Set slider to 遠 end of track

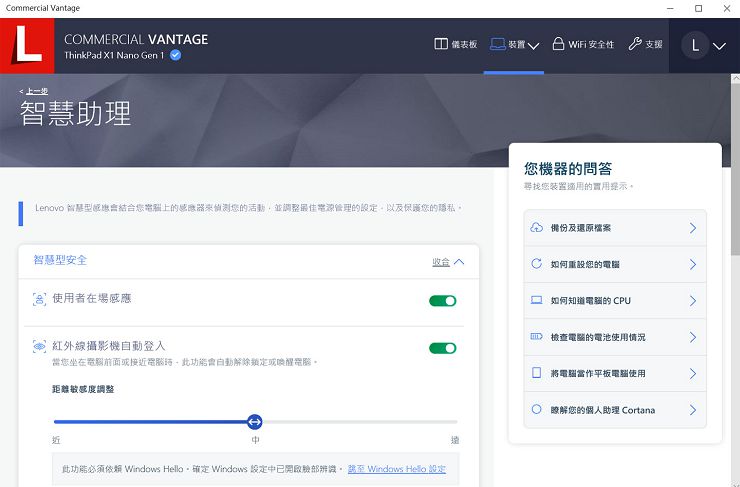pos(456,422)
